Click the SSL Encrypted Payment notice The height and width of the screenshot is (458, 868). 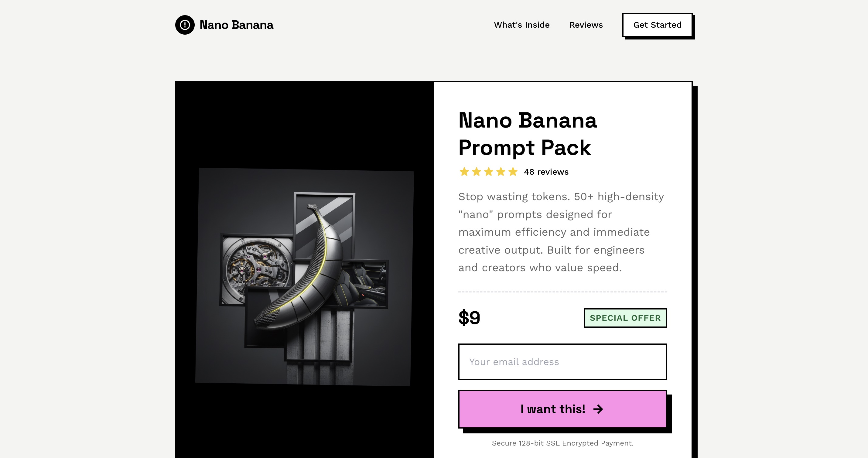[562, 443]
